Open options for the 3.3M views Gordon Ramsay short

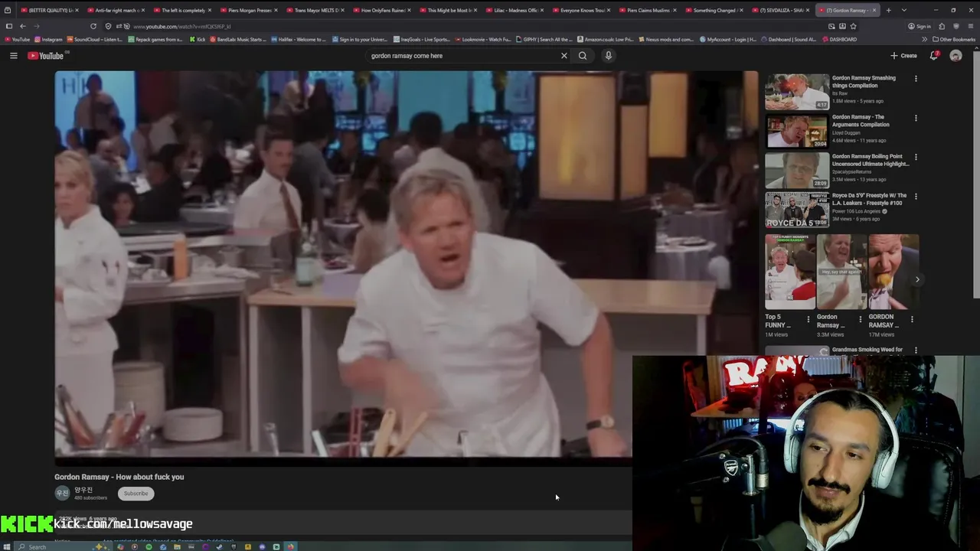coord(860,319)
